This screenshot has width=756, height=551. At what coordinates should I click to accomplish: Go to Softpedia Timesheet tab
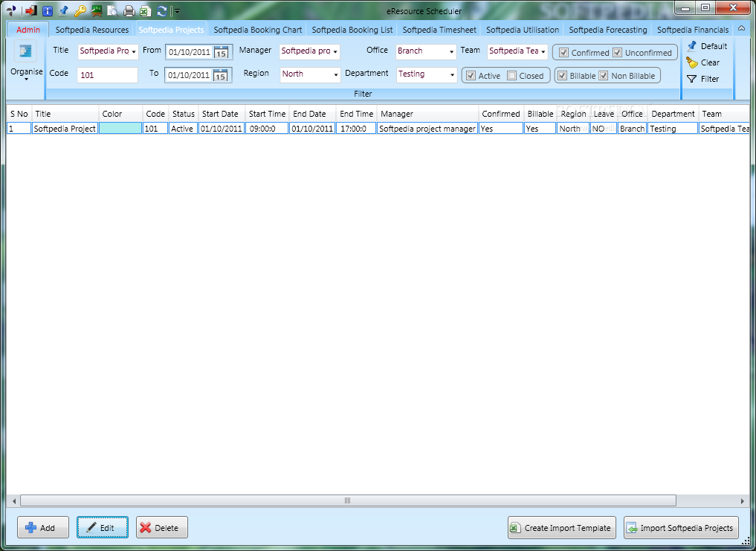(439, 30)
